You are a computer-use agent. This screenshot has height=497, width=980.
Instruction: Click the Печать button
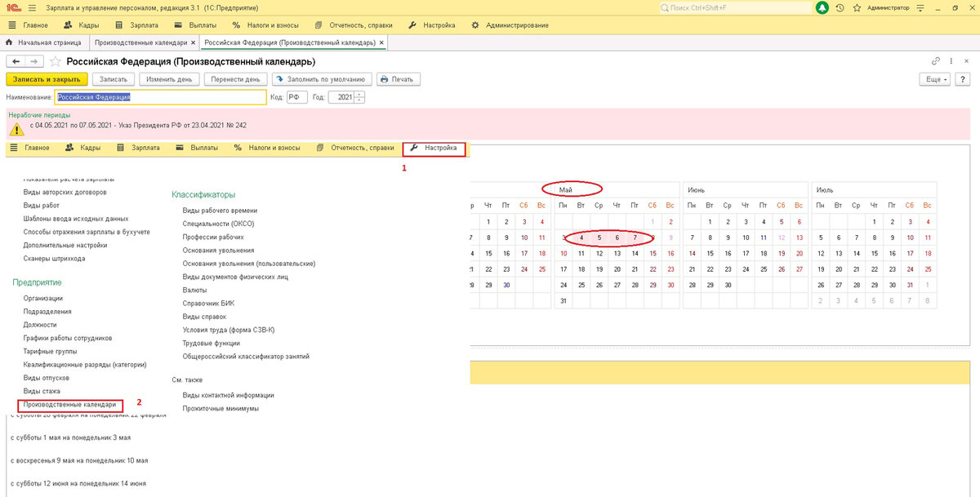[399, 79]
